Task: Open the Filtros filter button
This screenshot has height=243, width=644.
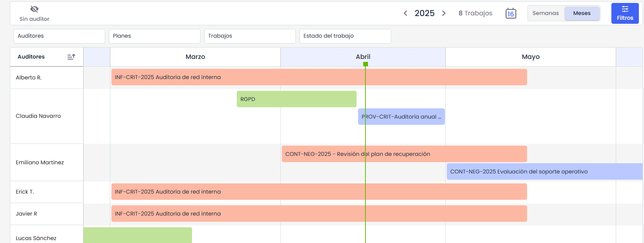Action: tap(625, 14)
